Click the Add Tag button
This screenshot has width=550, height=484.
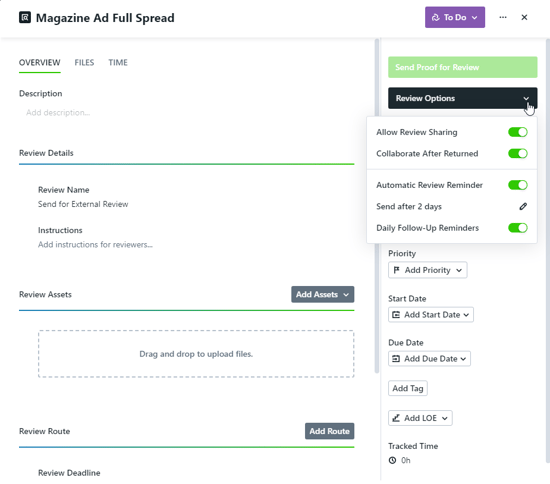pos(408,388)
